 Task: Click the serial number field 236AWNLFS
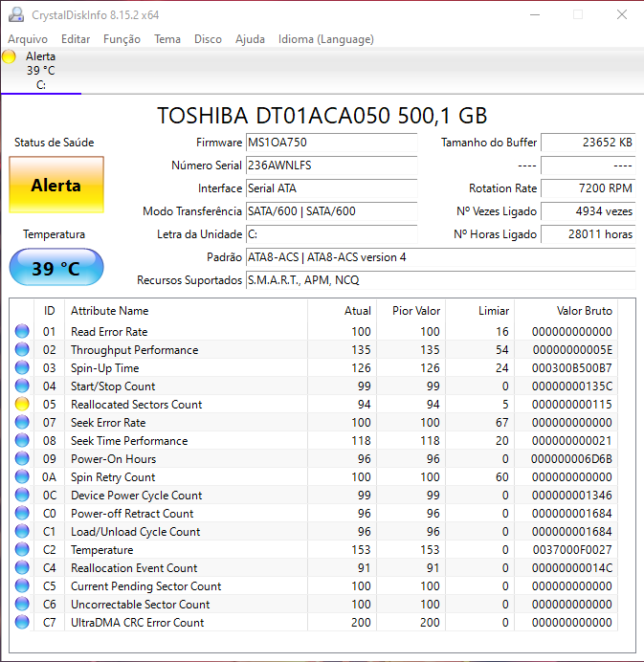[331, 165]
